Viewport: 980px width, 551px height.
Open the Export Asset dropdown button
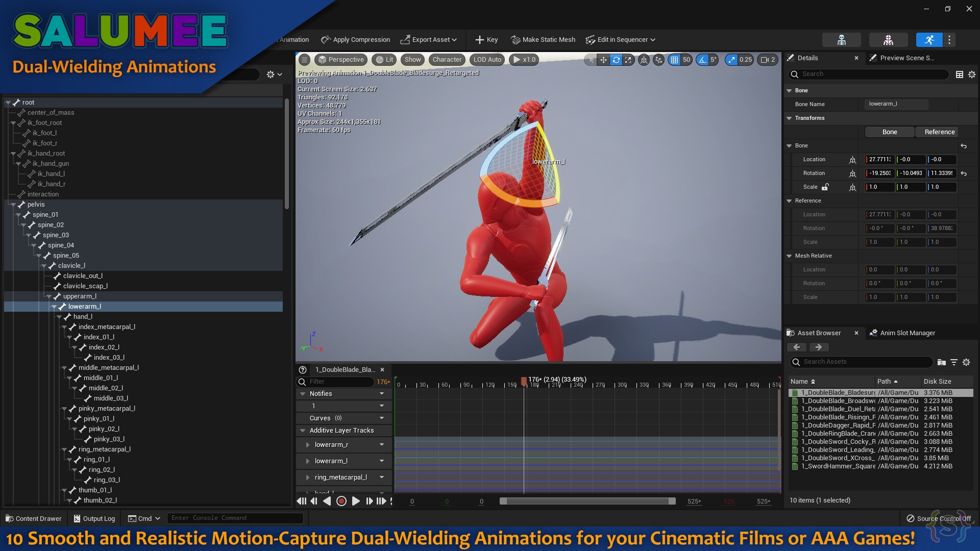click(x=429, y=39)
